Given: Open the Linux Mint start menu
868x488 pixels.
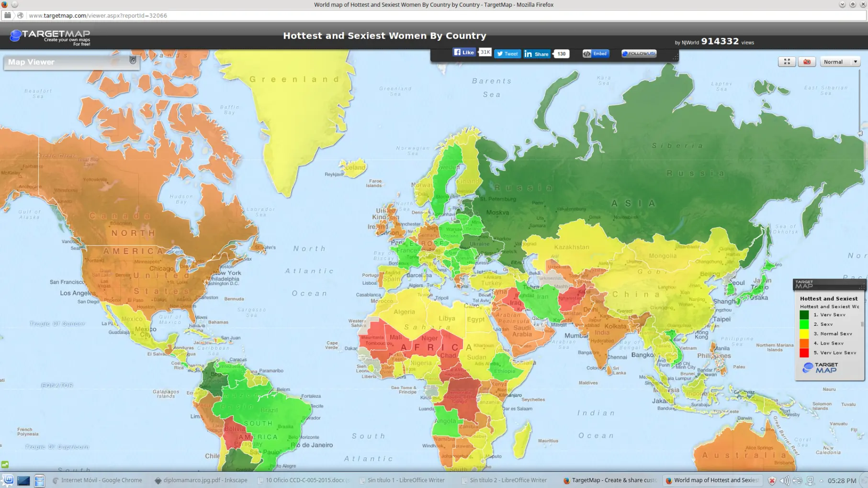Looking at the screenshot, I should pyautogui.click(x=8, y=480).
